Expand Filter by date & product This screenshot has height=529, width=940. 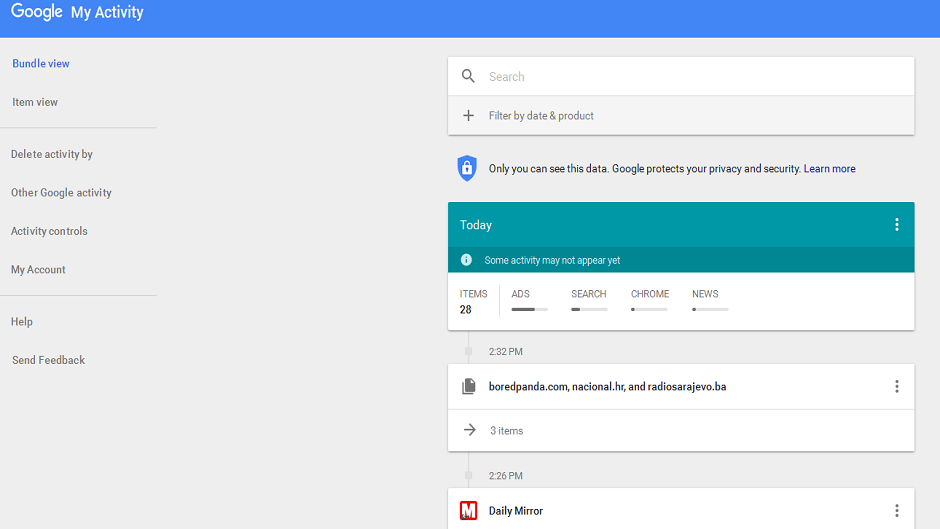(541, 116)
